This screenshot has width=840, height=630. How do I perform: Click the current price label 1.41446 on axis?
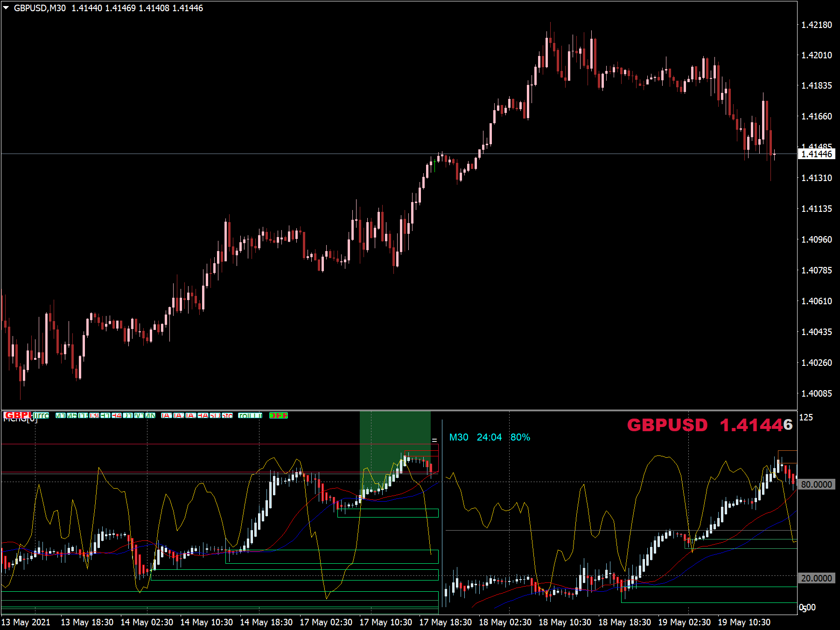816,154
